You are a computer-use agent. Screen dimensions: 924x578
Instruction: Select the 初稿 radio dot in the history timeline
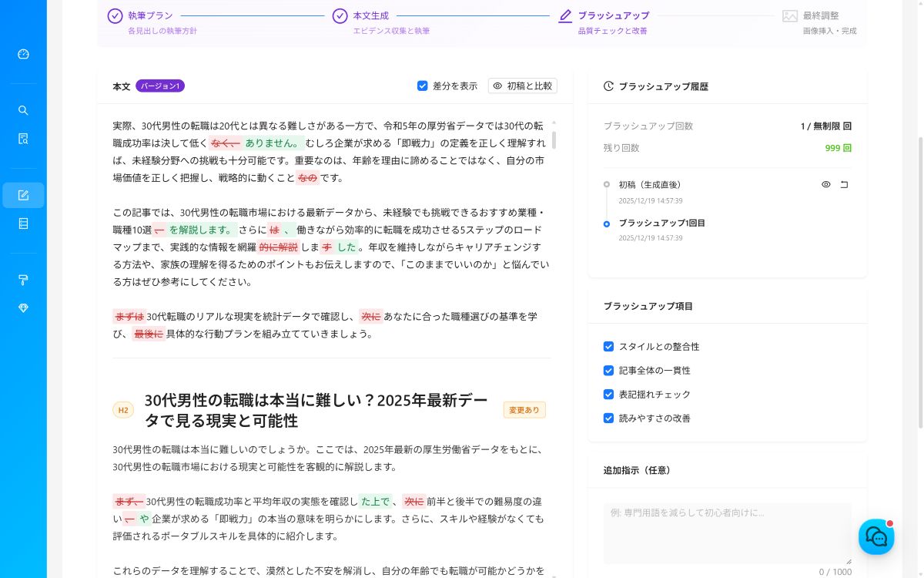(x=606, y=184)
